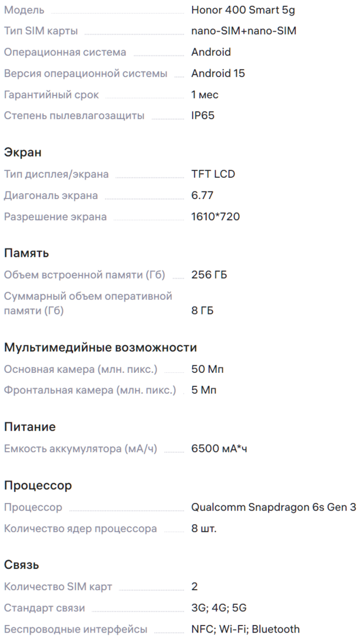Image resolution: width=364 pixels, height=642 pixels.
Task: Select the 50 Мп main camera value
Action: click(x=207, y=369)
